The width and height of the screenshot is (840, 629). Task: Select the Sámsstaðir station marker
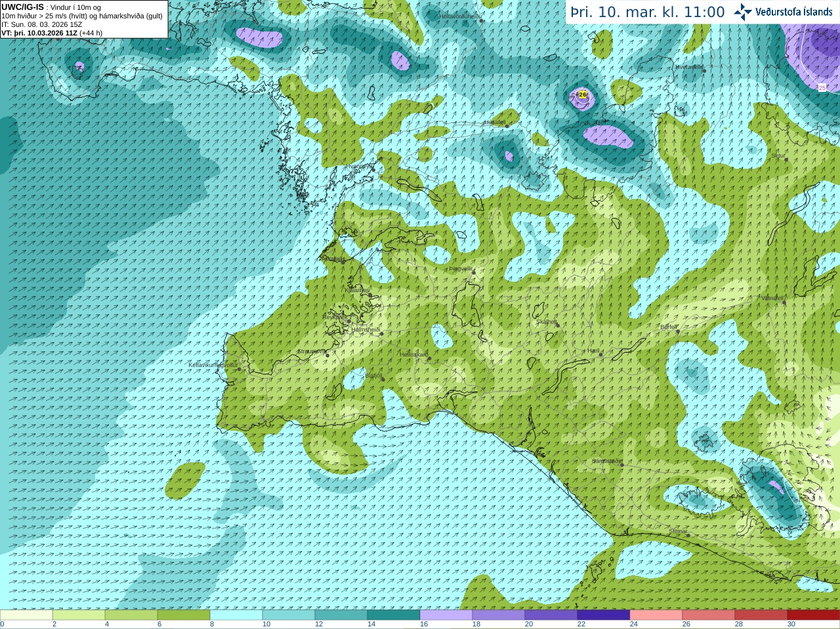[621, 464]
